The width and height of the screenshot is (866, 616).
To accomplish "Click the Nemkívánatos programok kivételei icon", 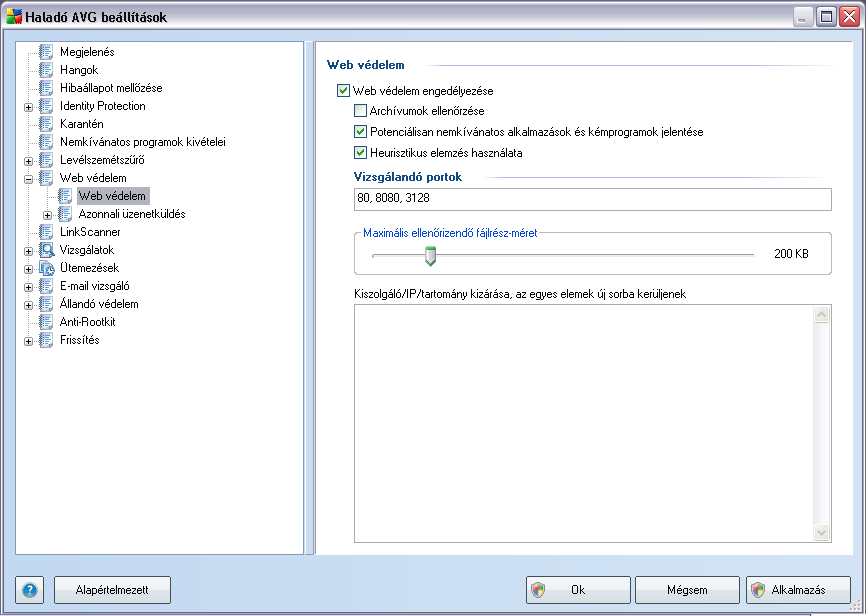I will pos(46,142).
